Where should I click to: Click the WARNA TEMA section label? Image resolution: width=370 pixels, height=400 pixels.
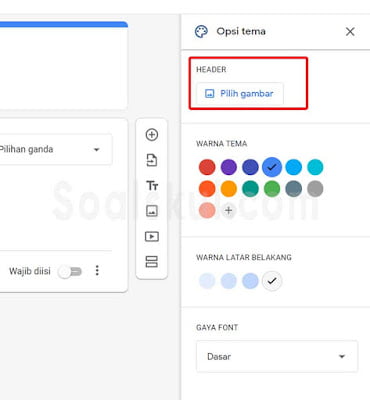pos(222,144)
